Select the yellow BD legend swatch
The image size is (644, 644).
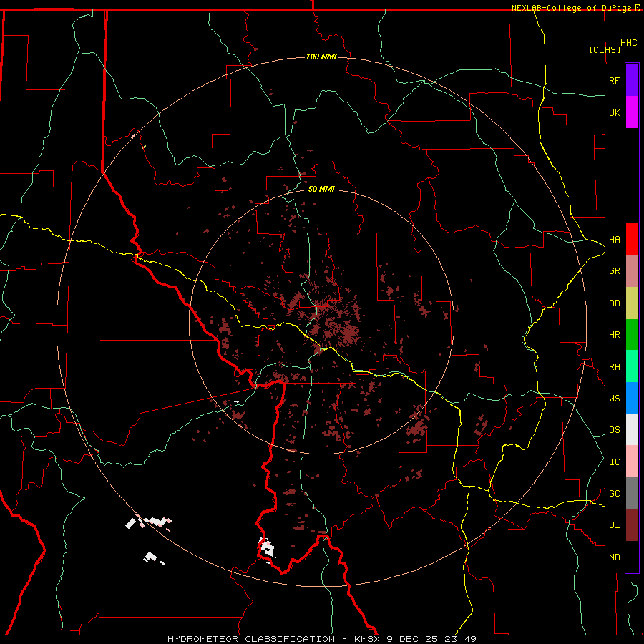632,303
